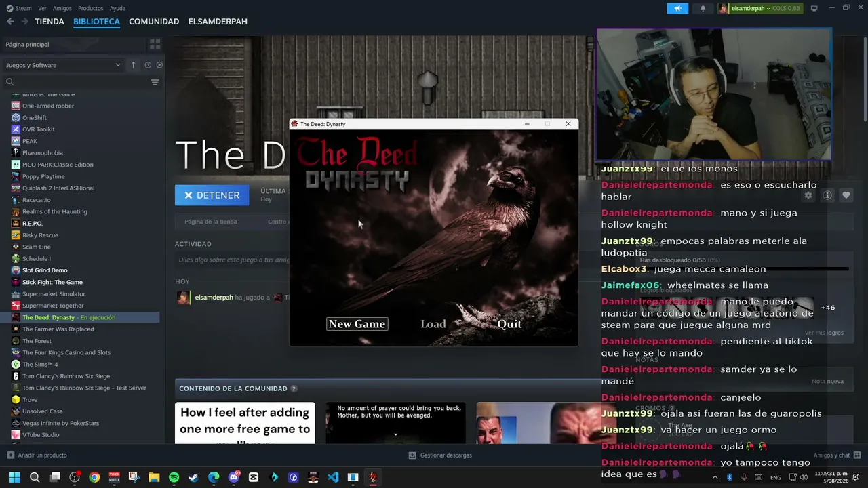Go to the BIBLIOTECA tab
Image resolution: width=868 pixels, height=488 pixels.
click(96, 22)
